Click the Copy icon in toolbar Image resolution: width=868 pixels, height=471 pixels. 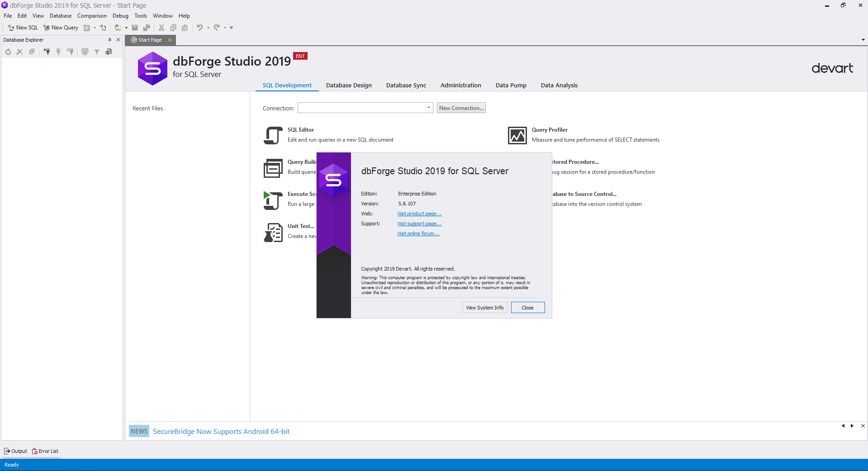[x=173, y=28]
